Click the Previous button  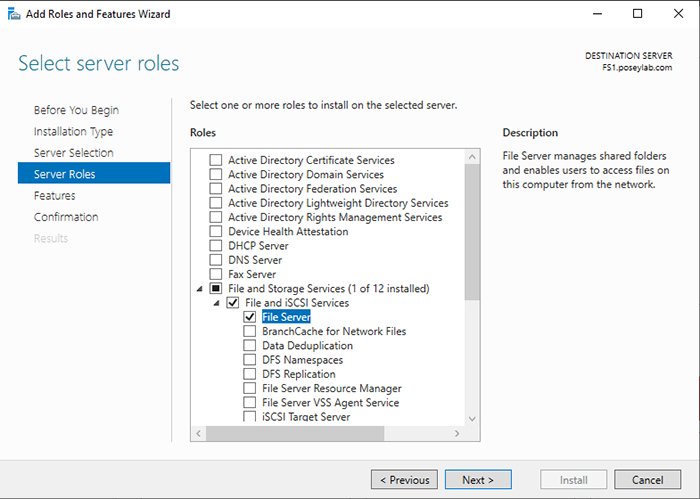(404, 480)
